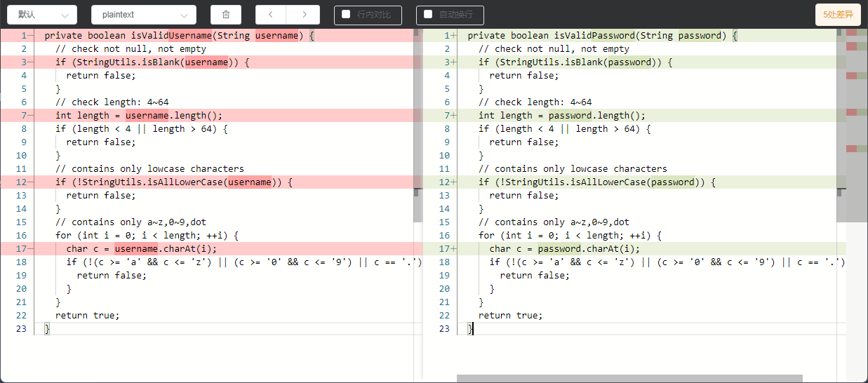This screenshot has width=868, height=383.
Task: Click the 'if (length < 4' line in the username pane
Action: (x=142, y=128)
